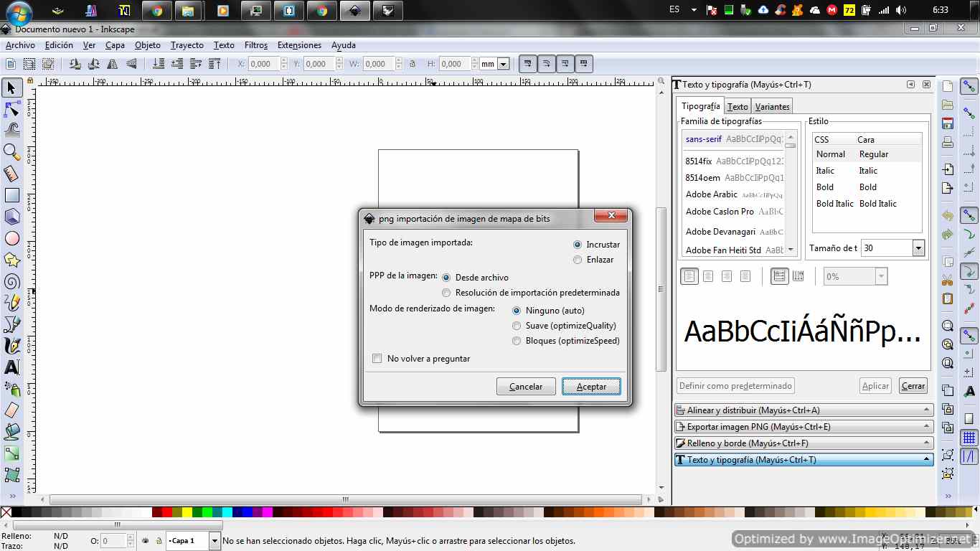
Task: Expand Relleno y borde panel
Action: [804, 443]
